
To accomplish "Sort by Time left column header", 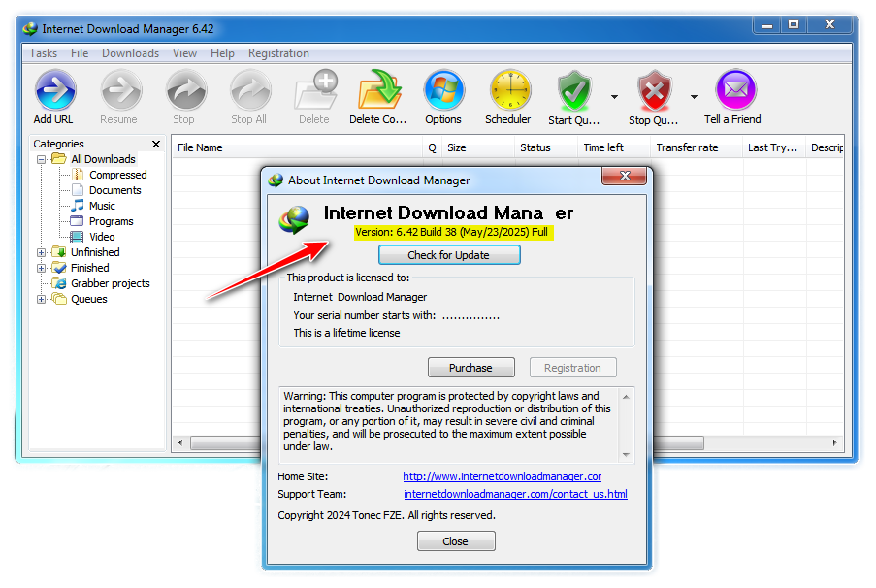I will 614,147.
